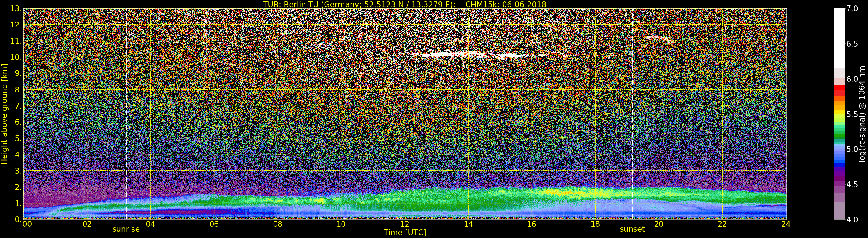Click the '12' time axis tick label
Viewport: 868px width, 238px height.
(x=404, y=224)
